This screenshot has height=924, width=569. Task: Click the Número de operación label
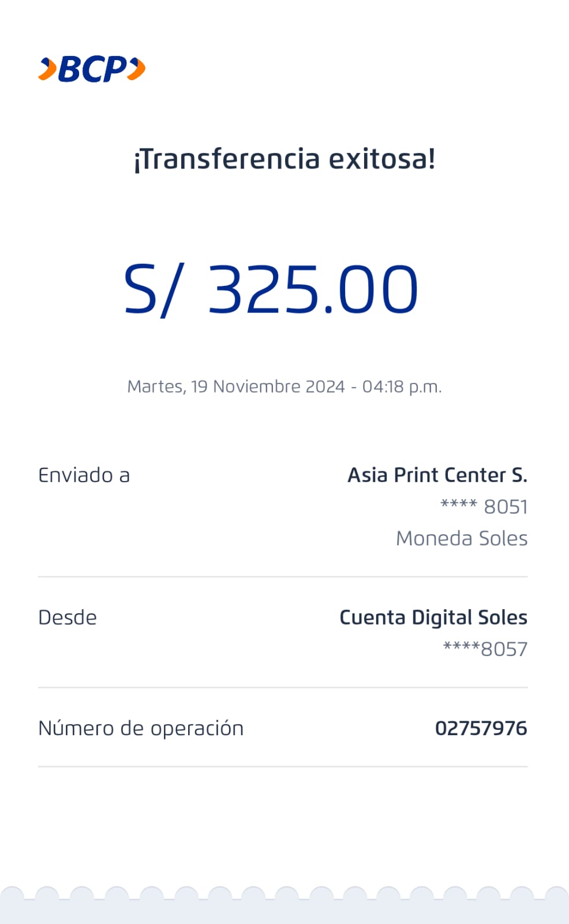click(x=141, y=728)
